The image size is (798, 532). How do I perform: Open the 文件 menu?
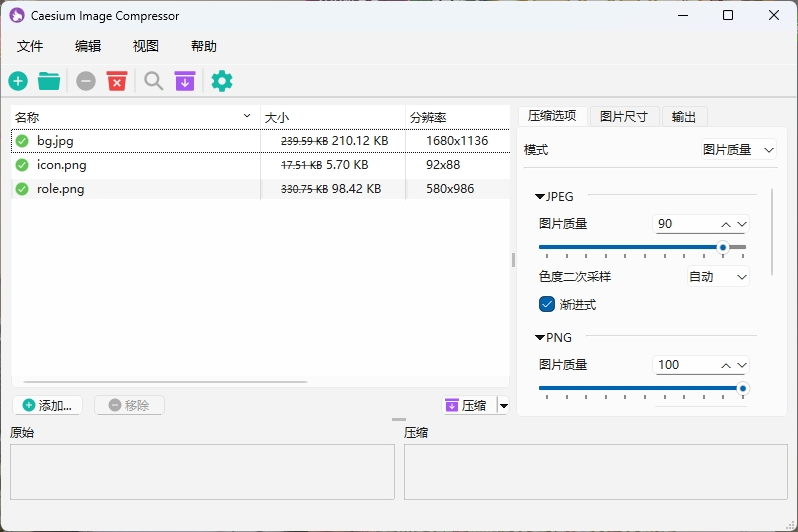tap(30, 46)
